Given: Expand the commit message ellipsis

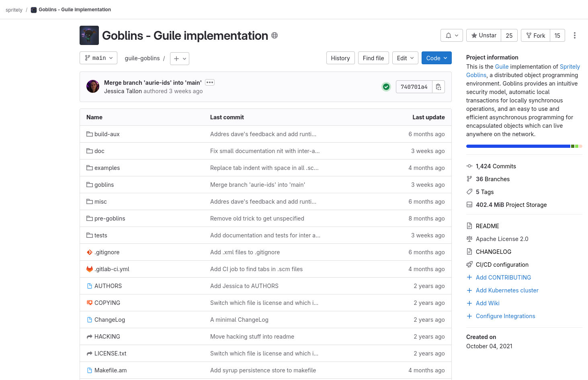Looking at the screenshot, I should pyautogui.click(x=210, y=82).
